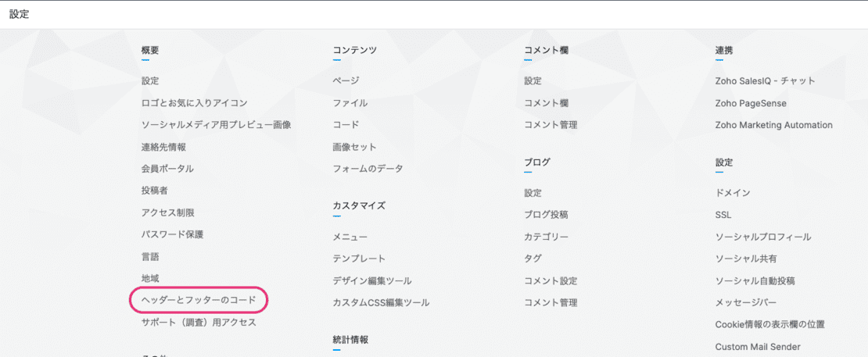This screenshot has width=868, height=357.
Task: Click ページ under コンテンツ
Action: coord(346,81)
